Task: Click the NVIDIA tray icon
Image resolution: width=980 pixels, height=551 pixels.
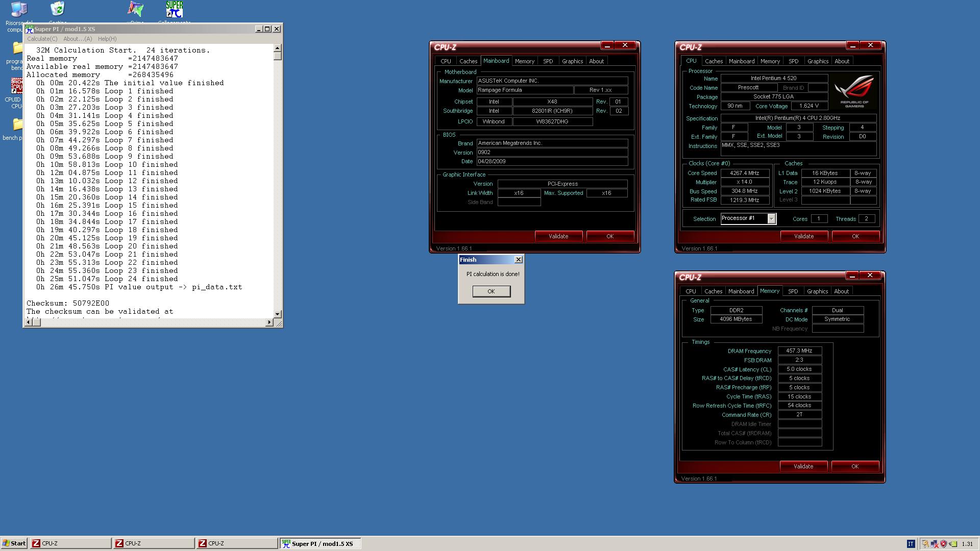Action: [952, 544]
